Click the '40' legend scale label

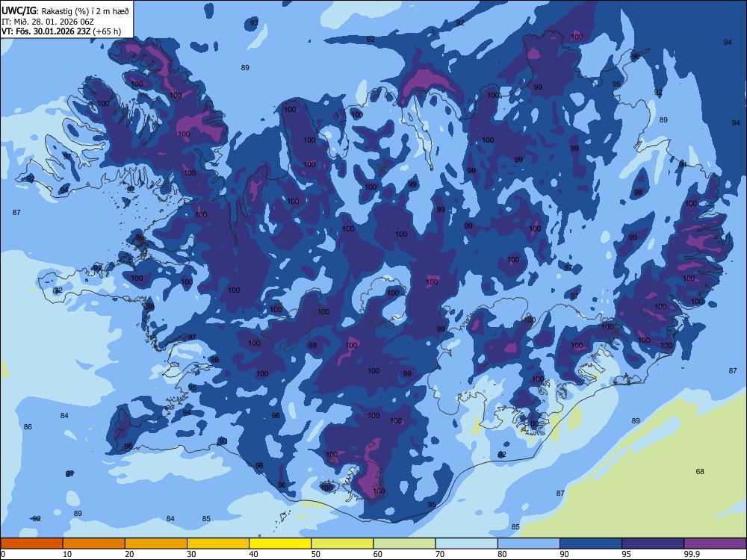[253, 554]
